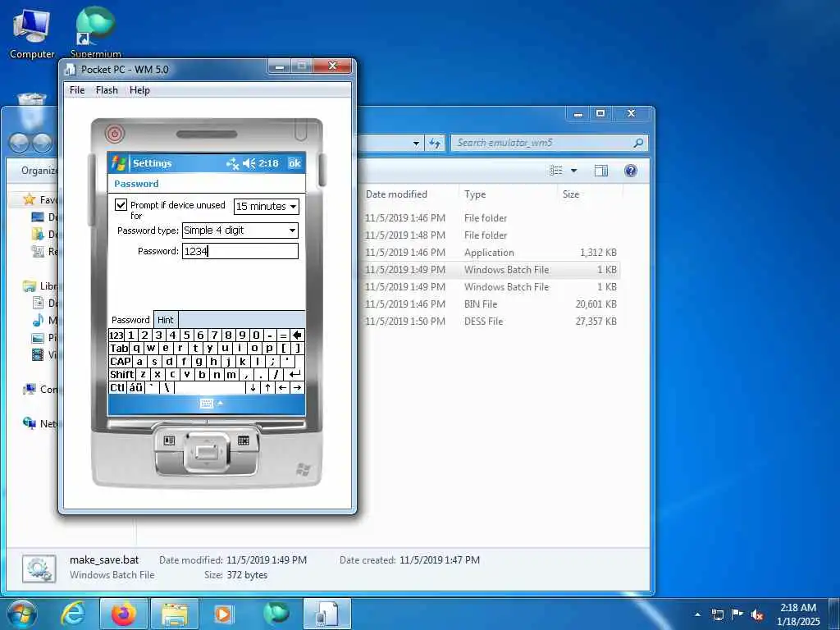Viewport: 840px width, 630px height.
Task: Toggle the preview pane button in Explorer
Action: point(601,171)
